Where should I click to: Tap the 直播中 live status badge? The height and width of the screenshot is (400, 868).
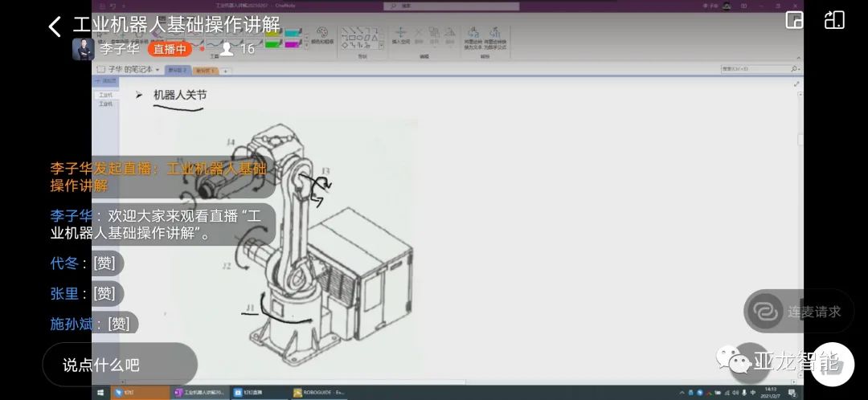click(170, 49)
